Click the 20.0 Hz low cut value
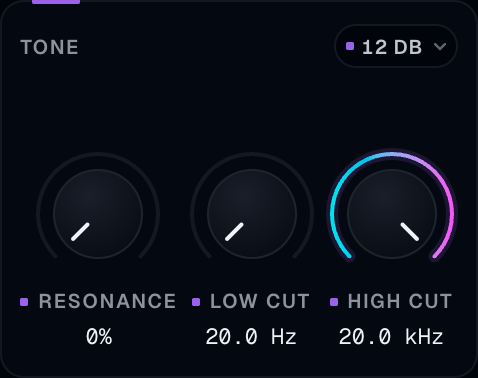478x378 pixels. 251,337
